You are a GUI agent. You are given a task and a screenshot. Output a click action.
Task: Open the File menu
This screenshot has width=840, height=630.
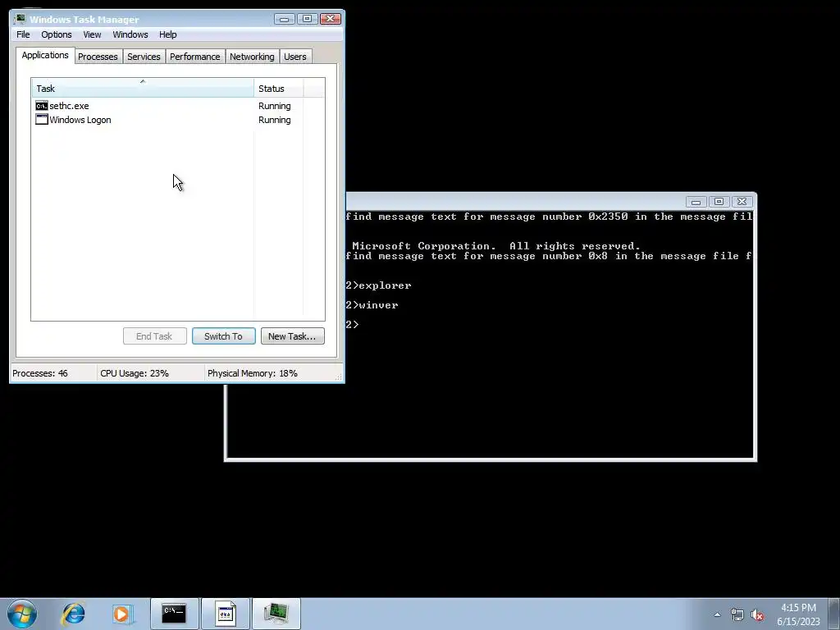click(23, 34)
